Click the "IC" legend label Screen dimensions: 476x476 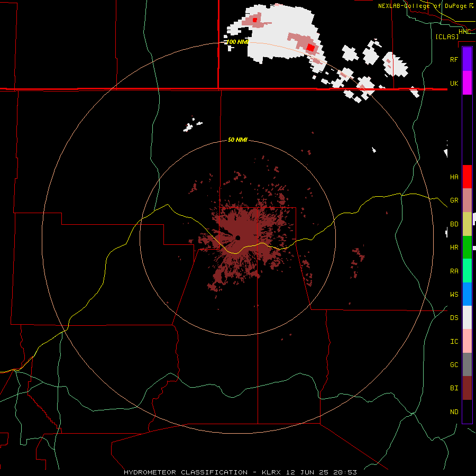click(454, 342)
